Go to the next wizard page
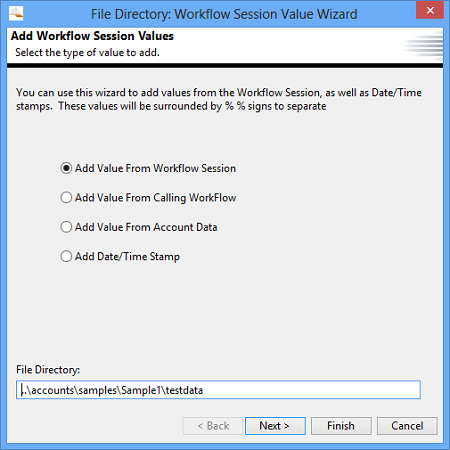The width and height of the screenshot is (450, 450). pyautogui.click(x=275, y=426)
